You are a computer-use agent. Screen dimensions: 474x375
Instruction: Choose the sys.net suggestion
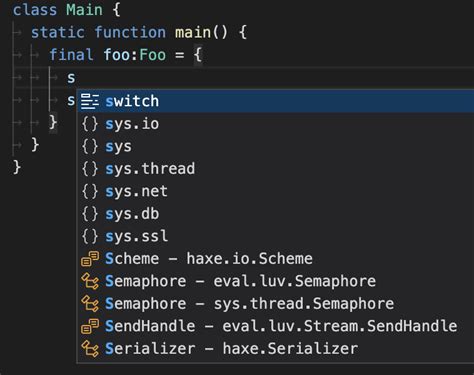click(276, 191)
